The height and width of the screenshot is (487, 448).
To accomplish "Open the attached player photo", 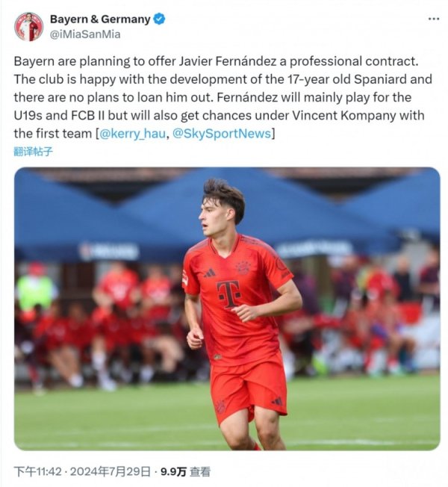I will tap(227, 308).
